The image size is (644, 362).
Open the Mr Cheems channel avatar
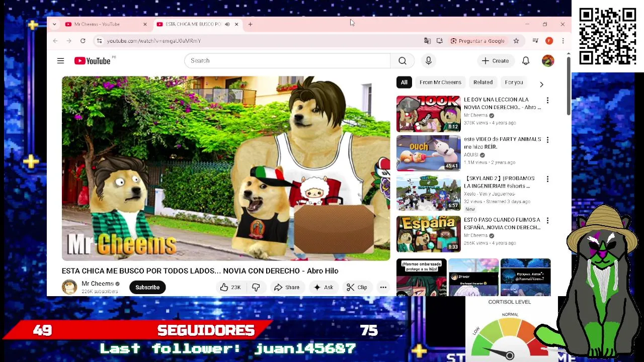coord(69,287)
